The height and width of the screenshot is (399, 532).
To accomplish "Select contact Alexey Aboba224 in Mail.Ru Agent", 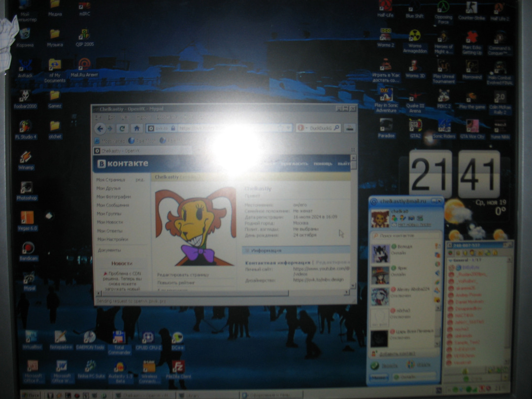I will [402, 296].
